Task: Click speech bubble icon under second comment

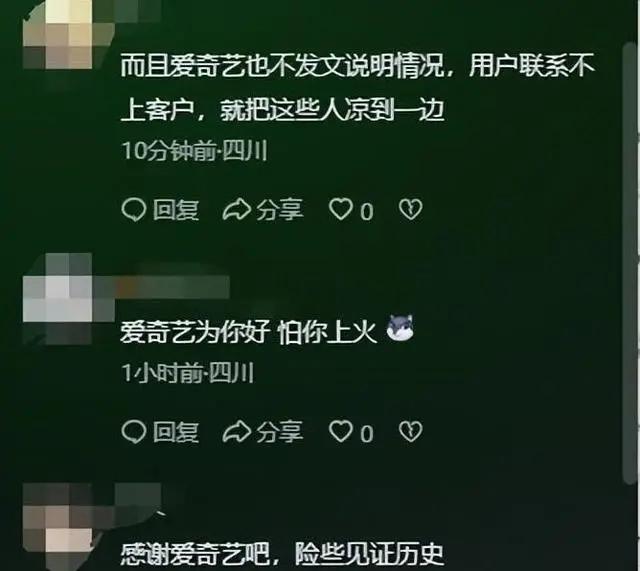Action: click(x=133, y=432)
